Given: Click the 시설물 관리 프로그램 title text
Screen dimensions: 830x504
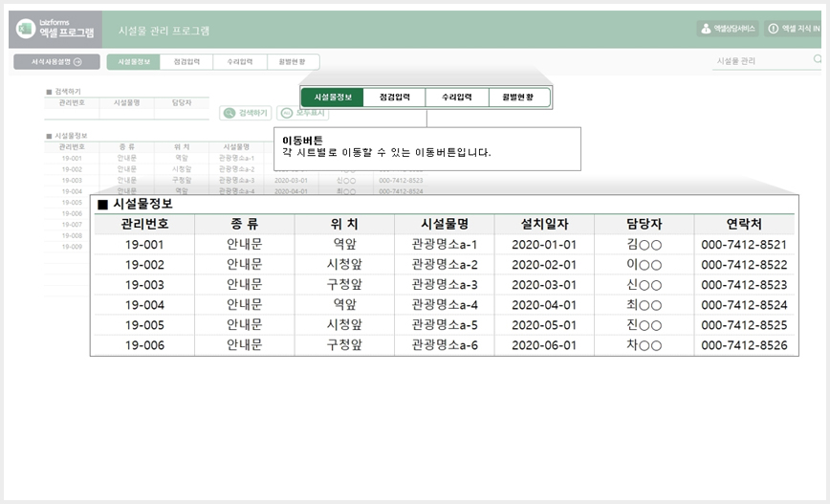Looking at the screenshot, I should tap(164, 31).
